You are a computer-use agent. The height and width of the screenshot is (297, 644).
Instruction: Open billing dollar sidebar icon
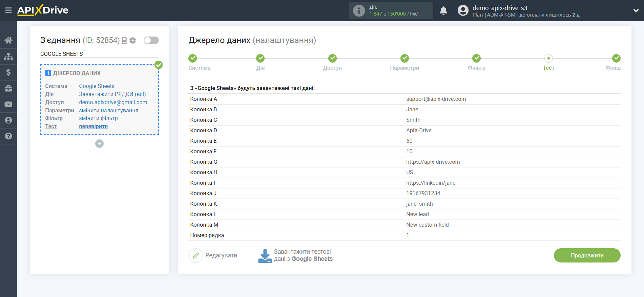[8, 72]
